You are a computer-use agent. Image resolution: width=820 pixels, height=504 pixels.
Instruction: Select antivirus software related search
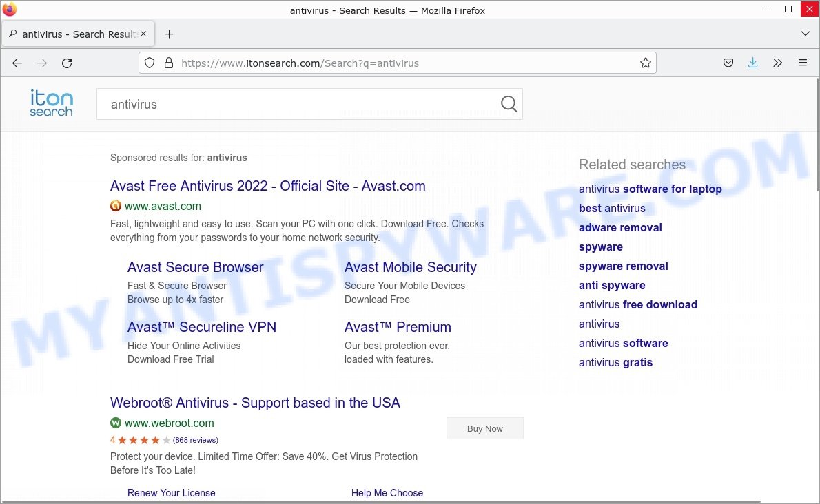pyautogui.click(x=624, y=343)
